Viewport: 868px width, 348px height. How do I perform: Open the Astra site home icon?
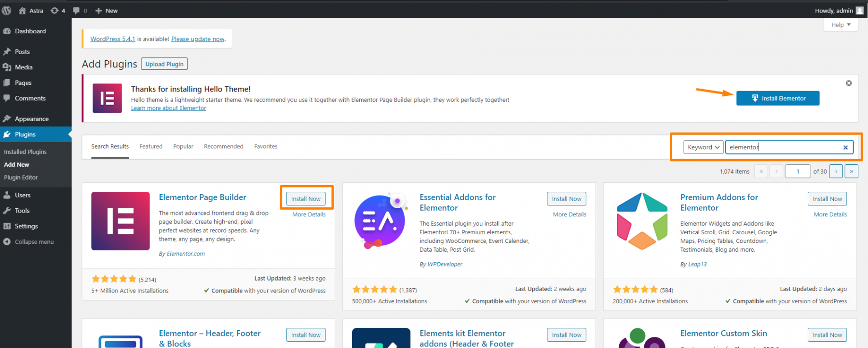pos(22,11)
